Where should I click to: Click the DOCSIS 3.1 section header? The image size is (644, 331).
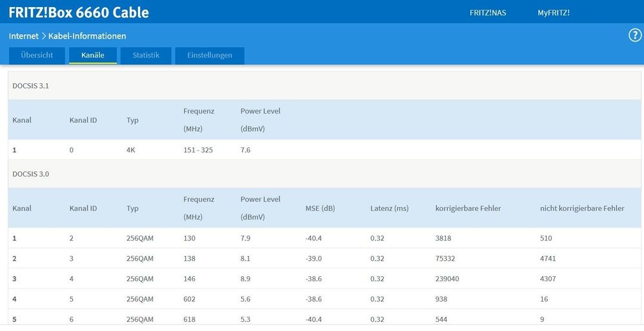tap(31, 85)
